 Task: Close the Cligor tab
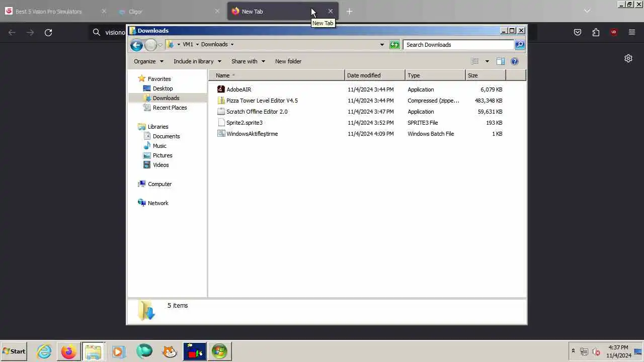pos(217,11)
